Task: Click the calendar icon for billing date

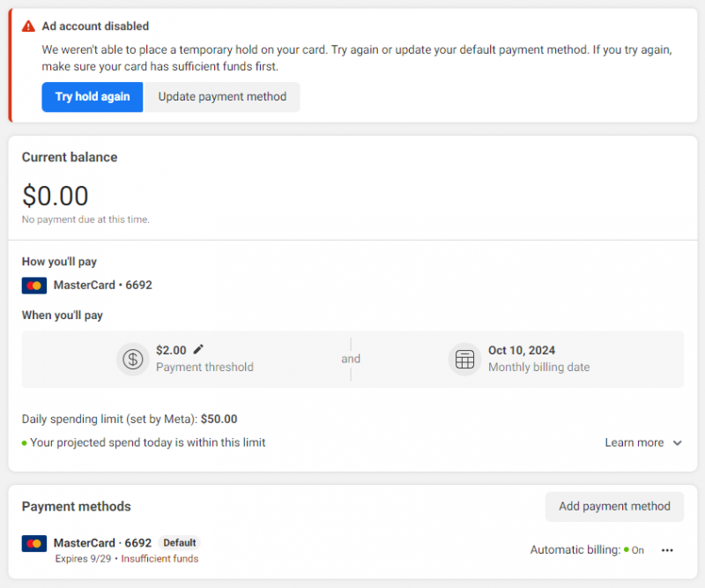Action: point(464,359)
